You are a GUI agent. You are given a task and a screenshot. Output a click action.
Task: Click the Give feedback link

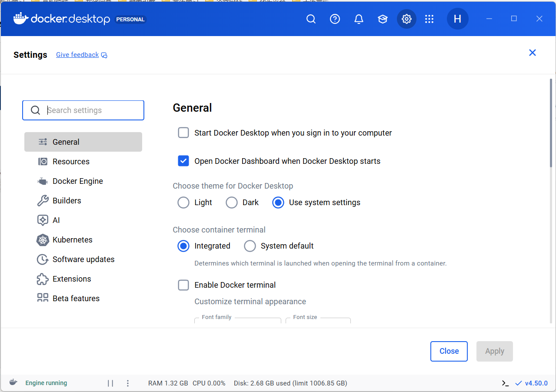click(x=77, y=55)
